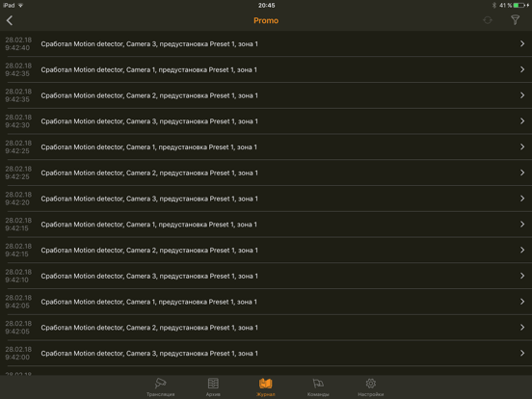
Task: Tap the chevron of 9:42:30 Camera 3 event
Action: [x=522, y=121]
